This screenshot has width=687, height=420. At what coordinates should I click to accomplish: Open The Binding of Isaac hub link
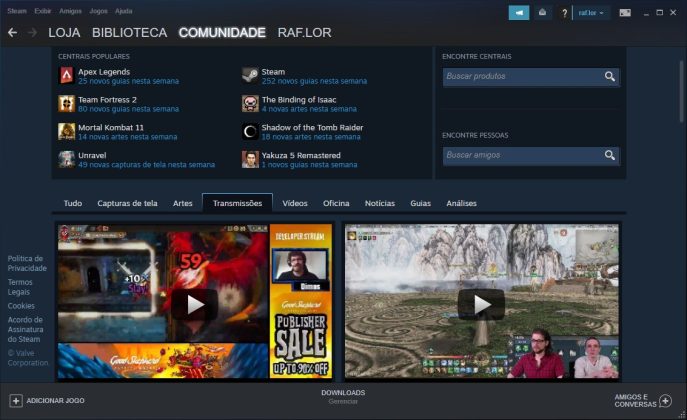coord(299,100)
